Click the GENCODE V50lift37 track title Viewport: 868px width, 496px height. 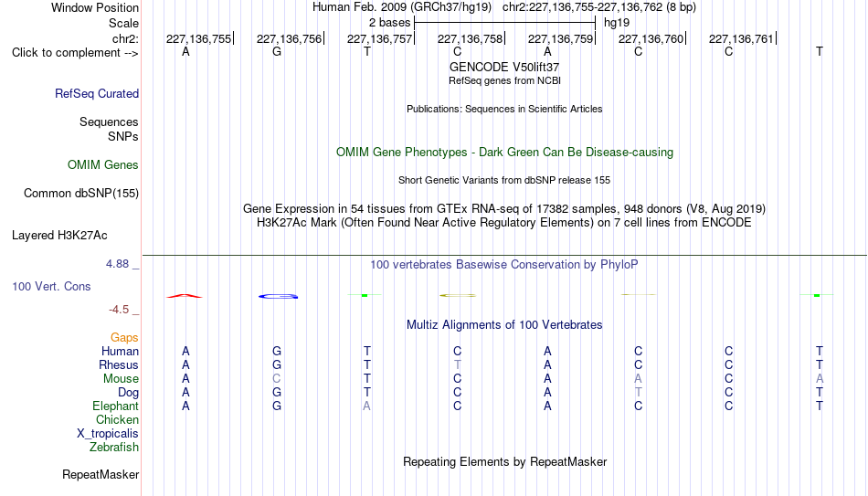click(x=504, y=67)
